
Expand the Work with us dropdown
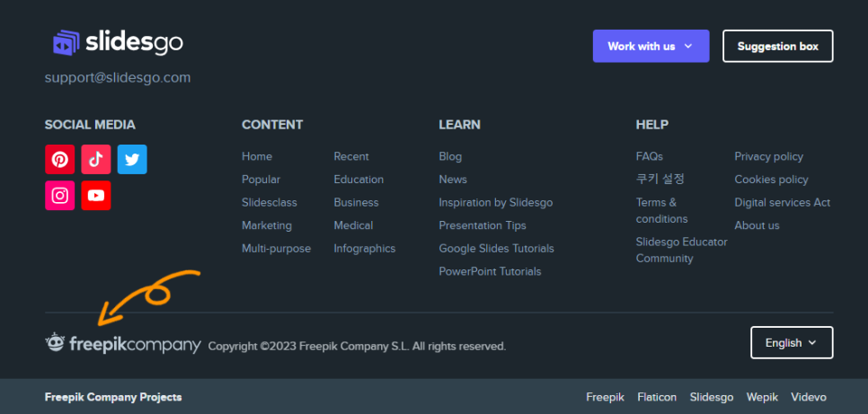[651, 46]
